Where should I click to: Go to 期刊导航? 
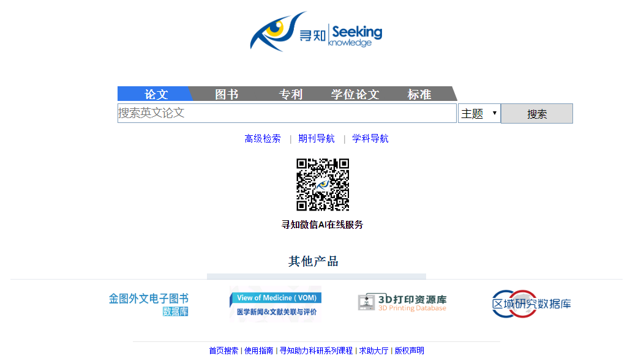pyautogui.click(x=316, y=138)
